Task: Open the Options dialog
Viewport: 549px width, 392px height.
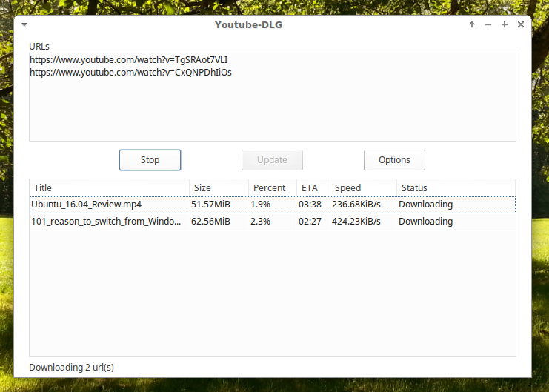Action: pos(394,160)
